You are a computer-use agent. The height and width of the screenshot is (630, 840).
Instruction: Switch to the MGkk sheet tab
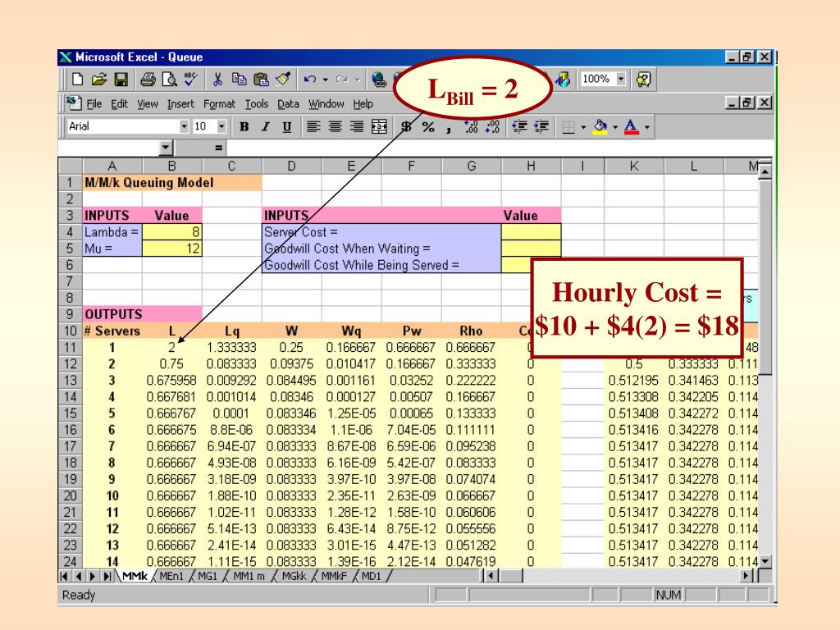(x=294, y=576)
